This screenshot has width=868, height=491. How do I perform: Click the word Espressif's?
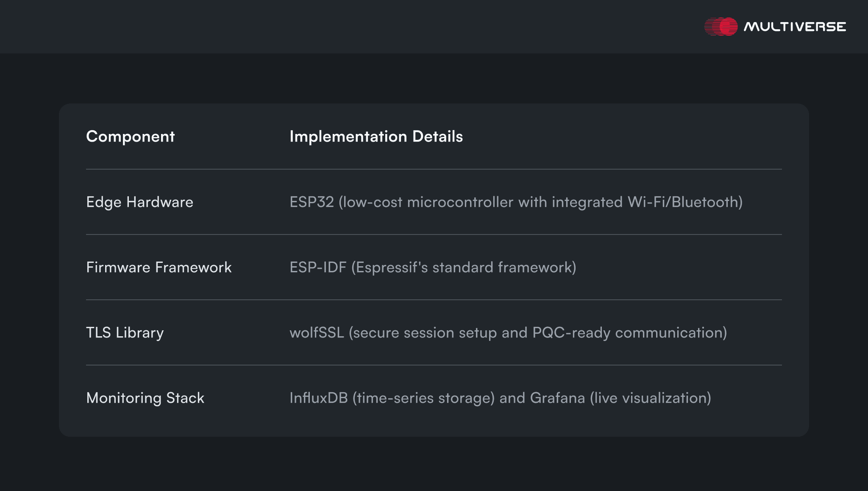tap(392, 268)
